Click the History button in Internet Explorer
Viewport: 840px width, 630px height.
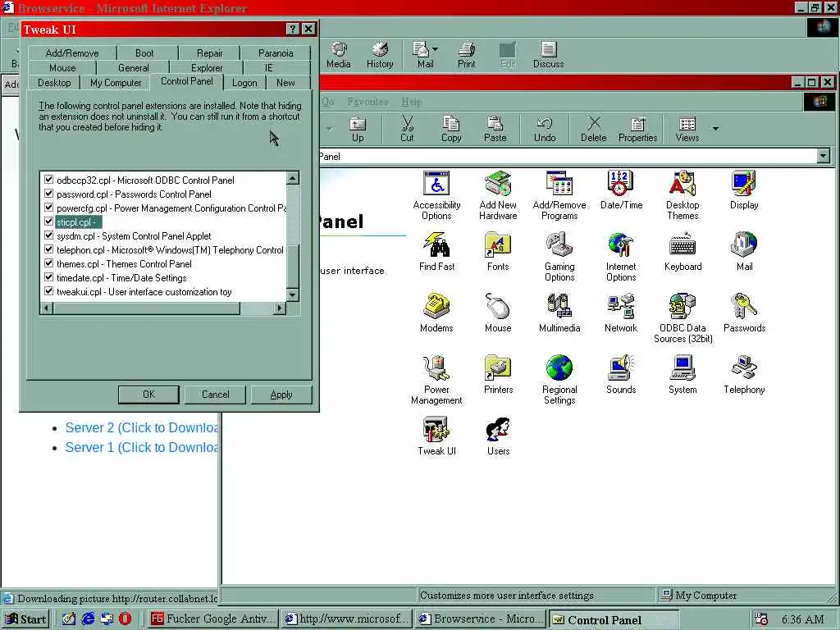click(380, 55)
